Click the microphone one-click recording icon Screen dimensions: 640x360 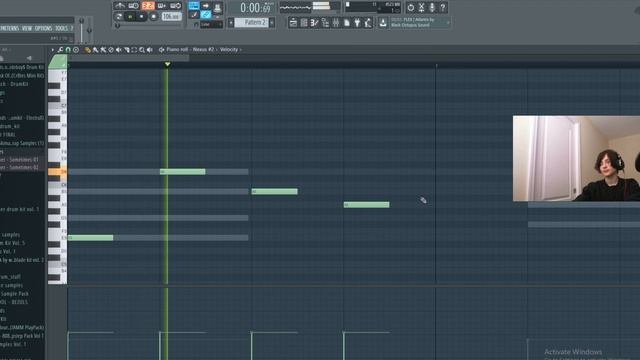[x=432, y=7]
